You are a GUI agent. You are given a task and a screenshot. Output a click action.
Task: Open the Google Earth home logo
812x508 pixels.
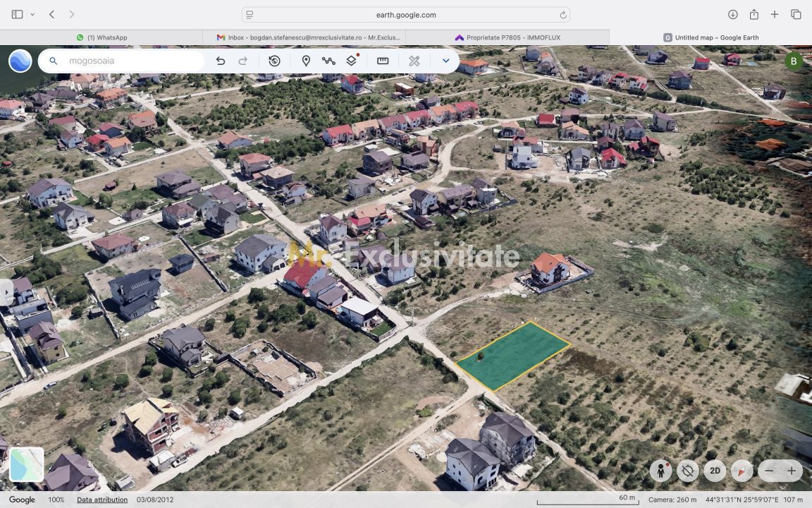(20, 61)
